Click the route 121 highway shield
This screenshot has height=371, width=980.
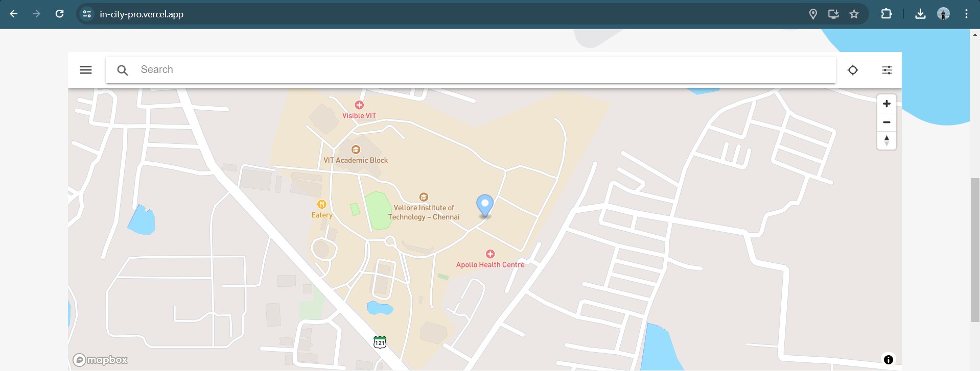click(380, 342)
